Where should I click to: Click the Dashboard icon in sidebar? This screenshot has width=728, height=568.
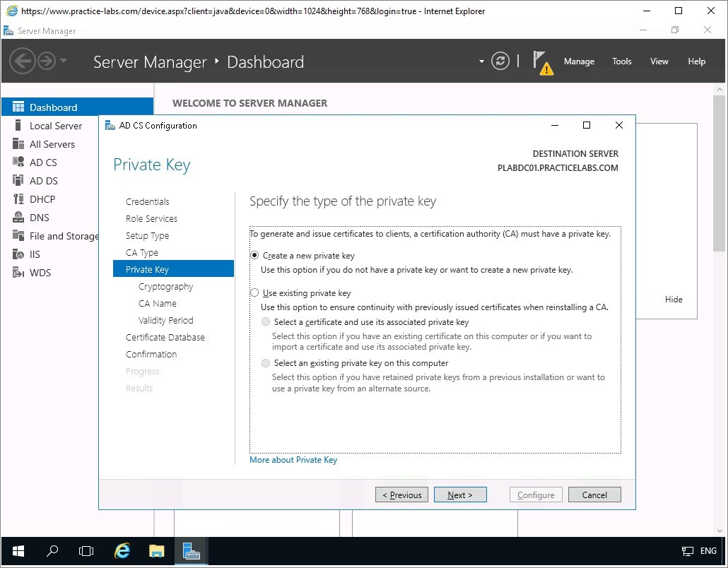18,107
